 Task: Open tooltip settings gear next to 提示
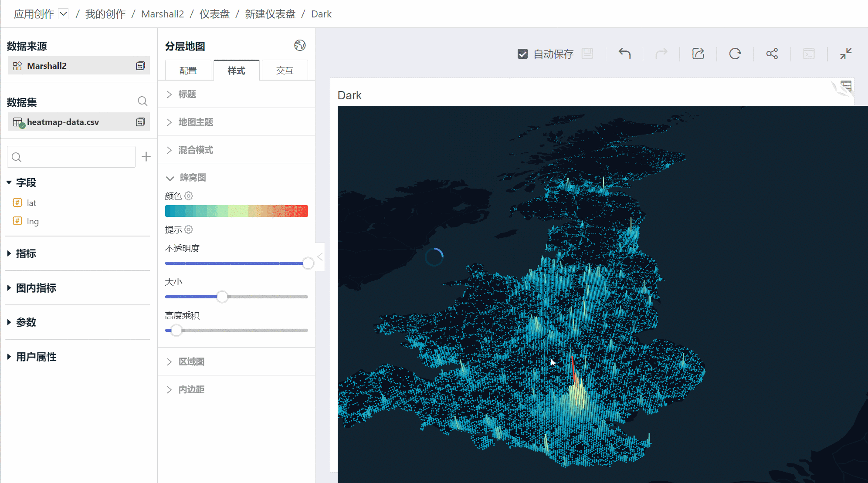189,230
